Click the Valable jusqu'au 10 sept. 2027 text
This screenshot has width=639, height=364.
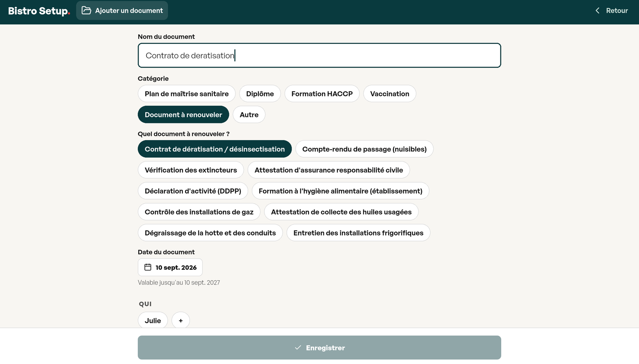[x=179, y=283]
